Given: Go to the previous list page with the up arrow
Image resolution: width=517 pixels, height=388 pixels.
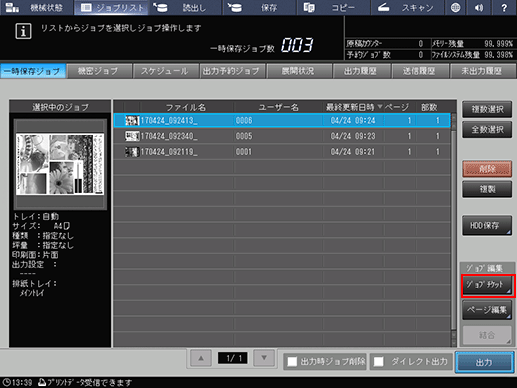Looking at the screenshot, I should coord(201,358).
